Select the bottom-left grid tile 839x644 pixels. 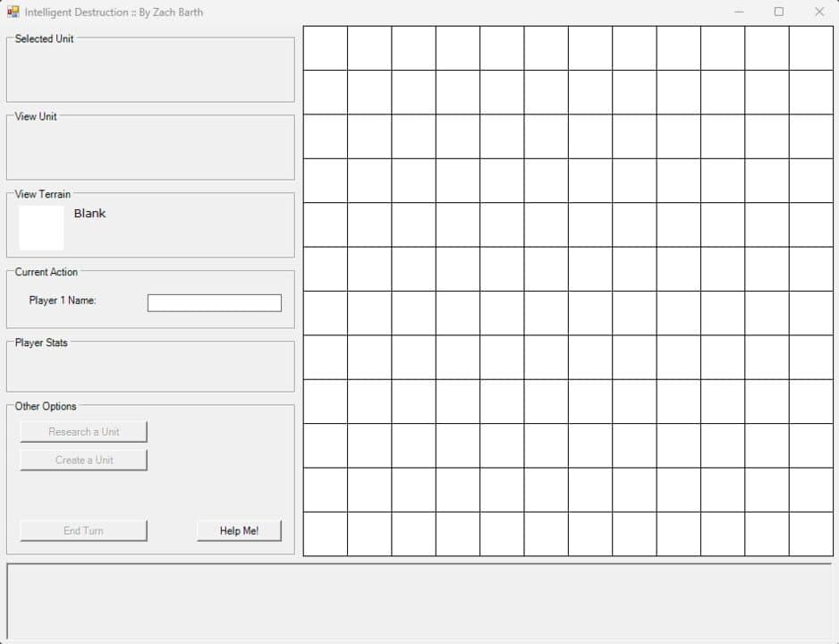[326, 534]
